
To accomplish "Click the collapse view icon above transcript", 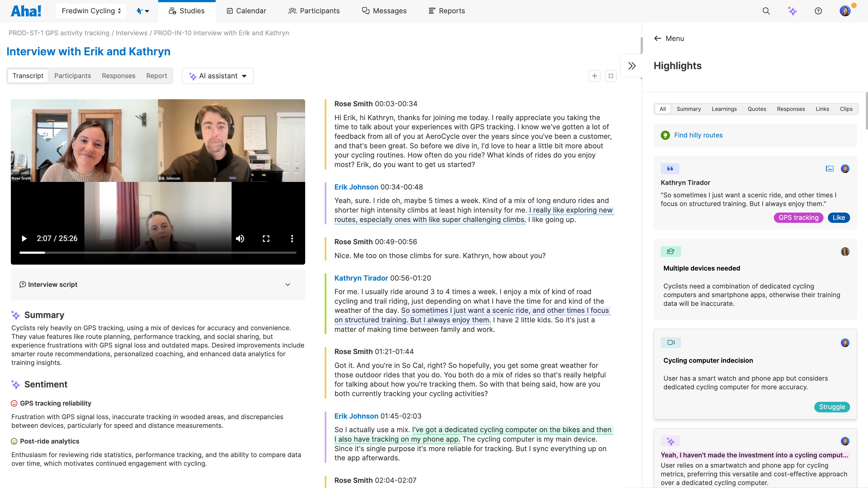I will click(x=611, y=76).
